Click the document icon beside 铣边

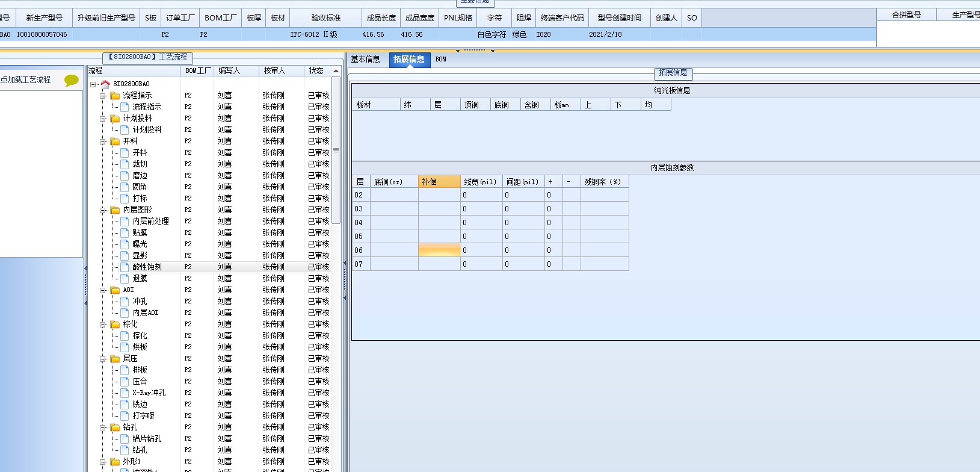tap(125, 405)
